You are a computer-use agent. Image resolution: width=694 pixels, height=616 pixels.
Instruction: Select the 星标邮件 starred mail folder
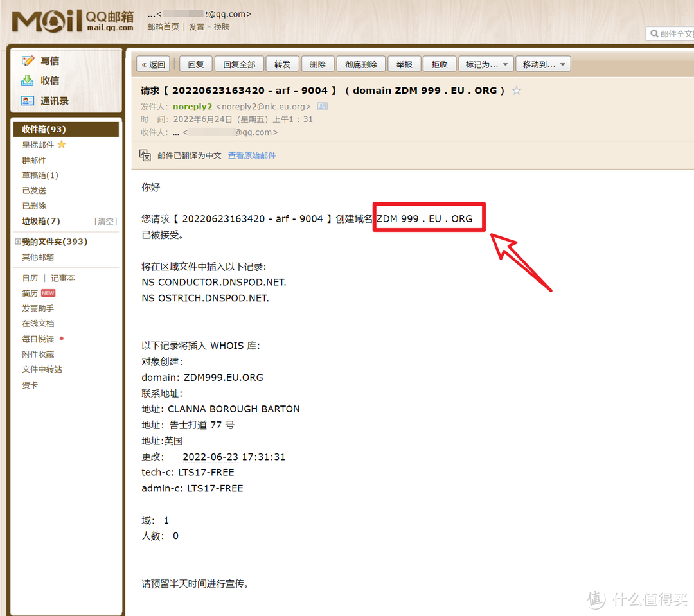(x=38, y=145)
